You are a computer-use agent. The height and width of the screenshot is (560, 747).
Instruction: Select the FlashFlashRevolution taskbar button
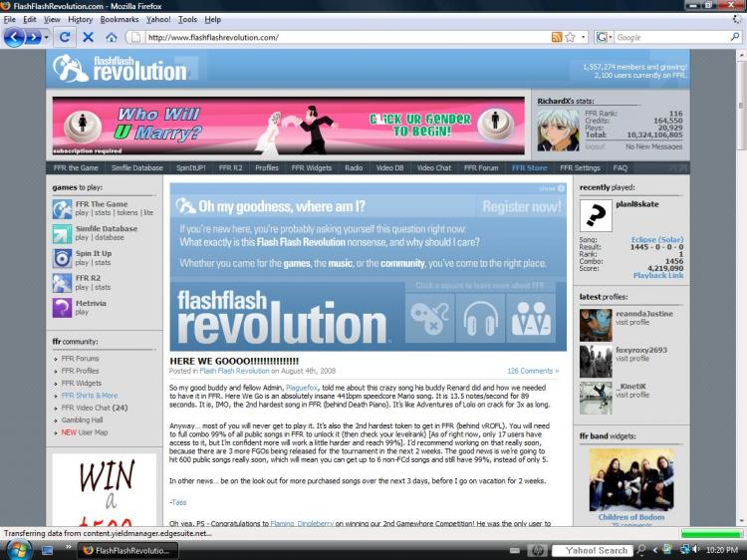127,550
